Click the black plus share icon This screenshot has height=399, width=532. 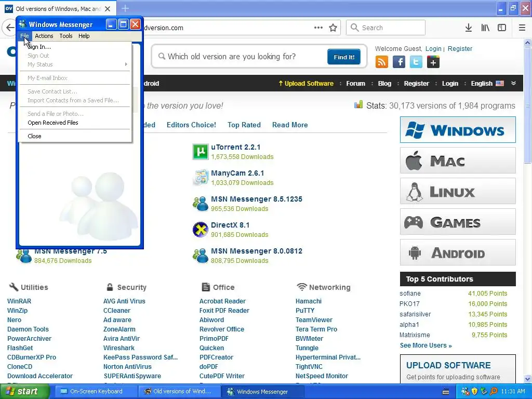click(x=433, y=62)
